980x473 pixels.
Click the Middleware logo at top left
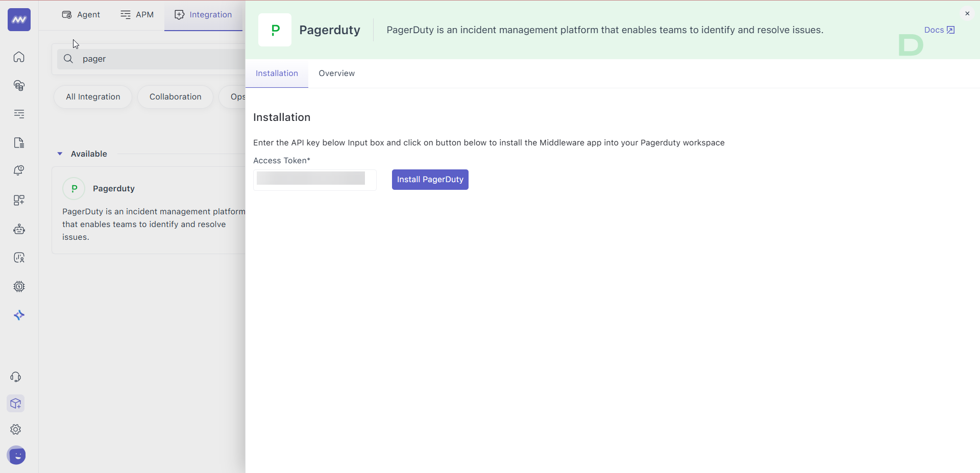point(19,19)
